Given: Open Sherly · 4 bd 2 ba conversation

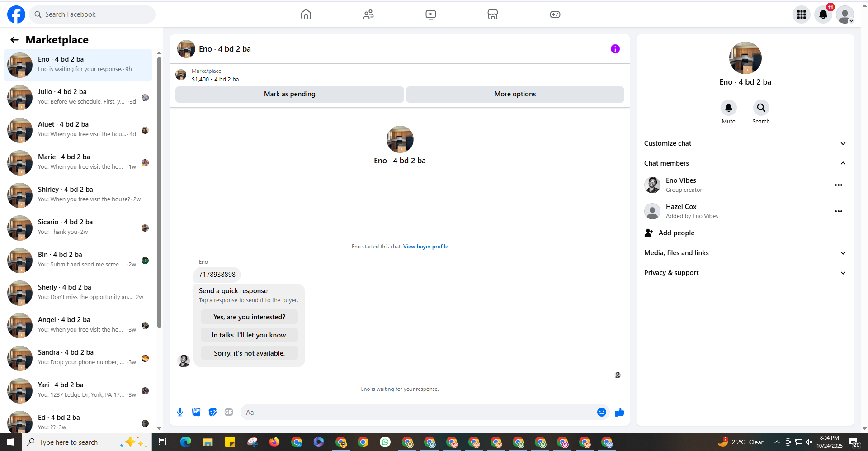Looking at the screenshot, I should tap(78, 293).
